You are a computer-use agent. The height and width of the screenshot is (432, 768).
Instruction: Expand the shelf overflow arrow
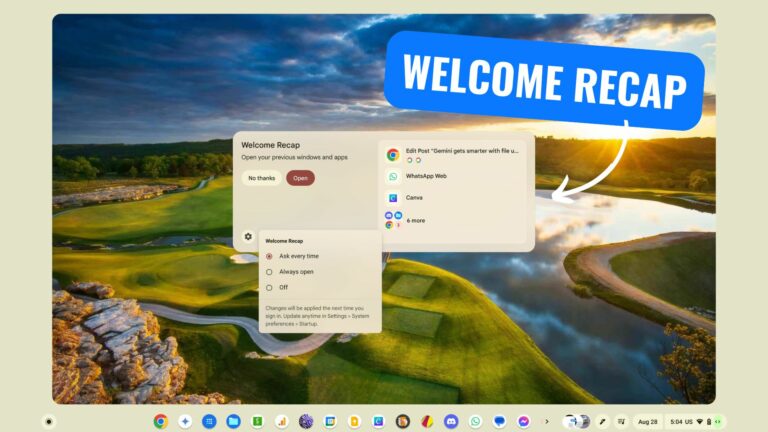pos(546,421)
